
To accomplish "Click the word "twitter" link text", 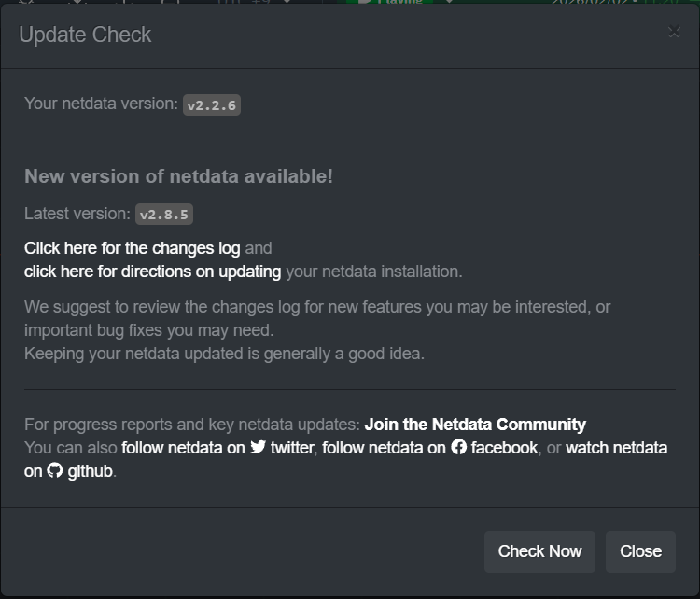I will pos(292,448).
